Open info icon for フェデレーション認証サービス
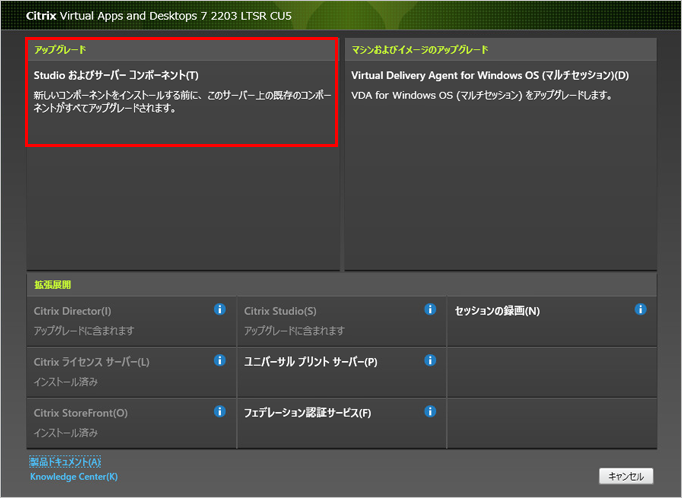Image resolution: width=682 pixels, height=498 pixels. [x=430, y=411]
